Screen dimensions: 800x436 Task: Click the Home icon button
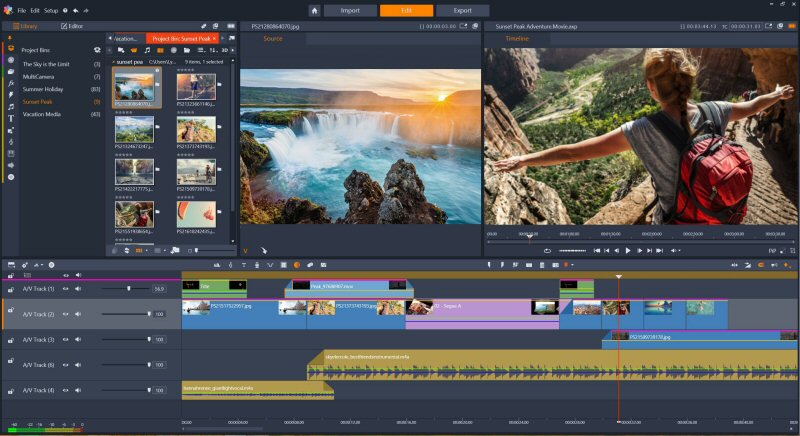(314, 10)
